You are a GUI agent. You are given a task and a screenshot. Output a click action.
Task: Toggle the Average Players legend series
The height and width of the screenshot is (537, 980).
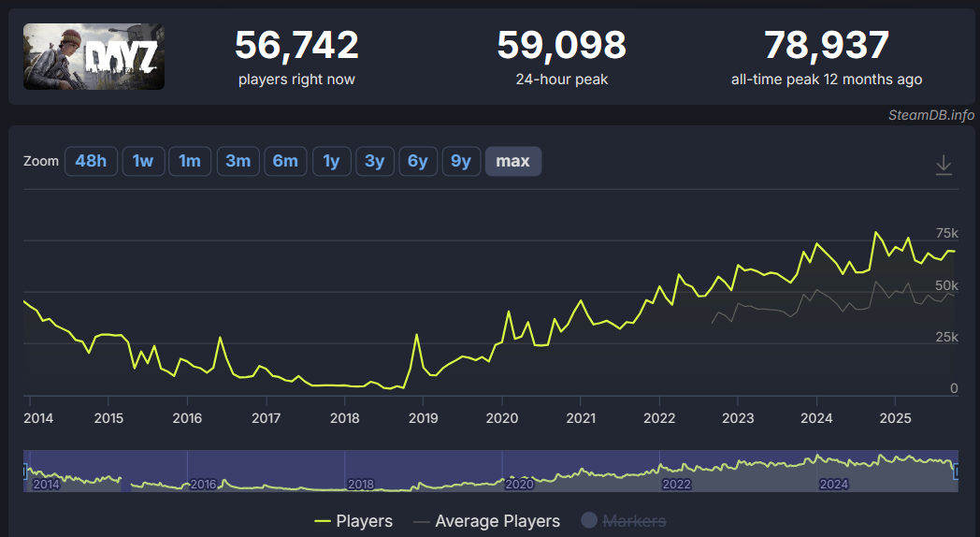[x=487, y=521]
